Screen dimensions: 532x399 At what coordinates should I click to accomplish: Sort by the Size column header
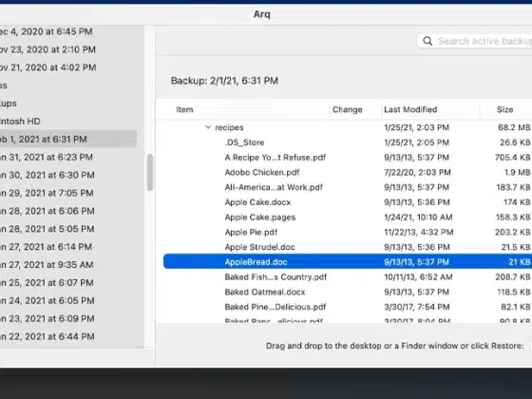tap(504, 109)
